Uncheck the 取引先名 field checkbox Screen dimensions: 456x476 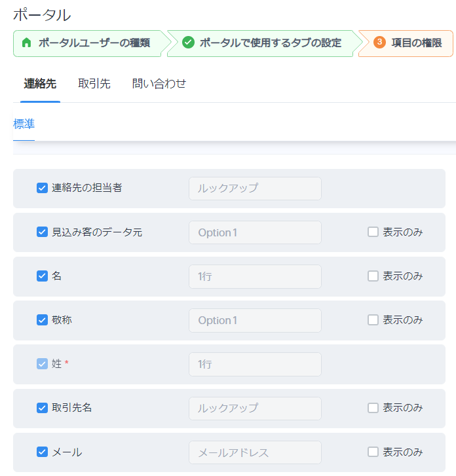(x=42, y=408)
